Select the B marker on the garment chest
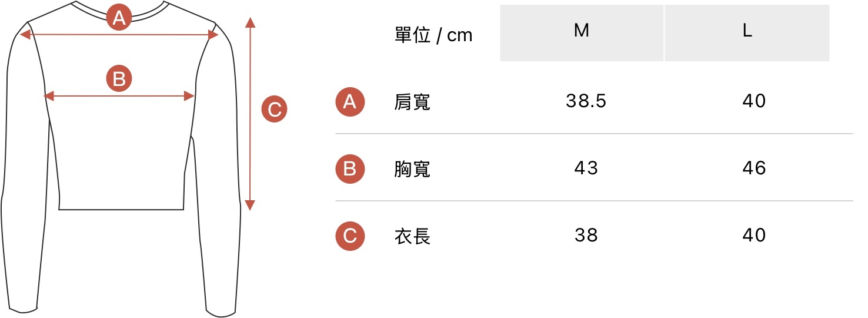 click(x=119, y=79)
